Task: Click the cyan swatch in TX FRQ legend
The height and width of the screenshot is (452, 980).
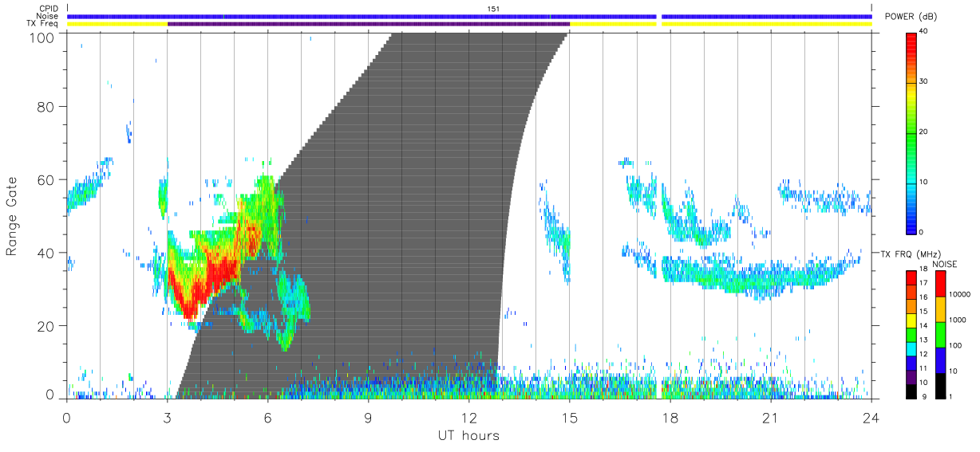Action: pos(911,349)
